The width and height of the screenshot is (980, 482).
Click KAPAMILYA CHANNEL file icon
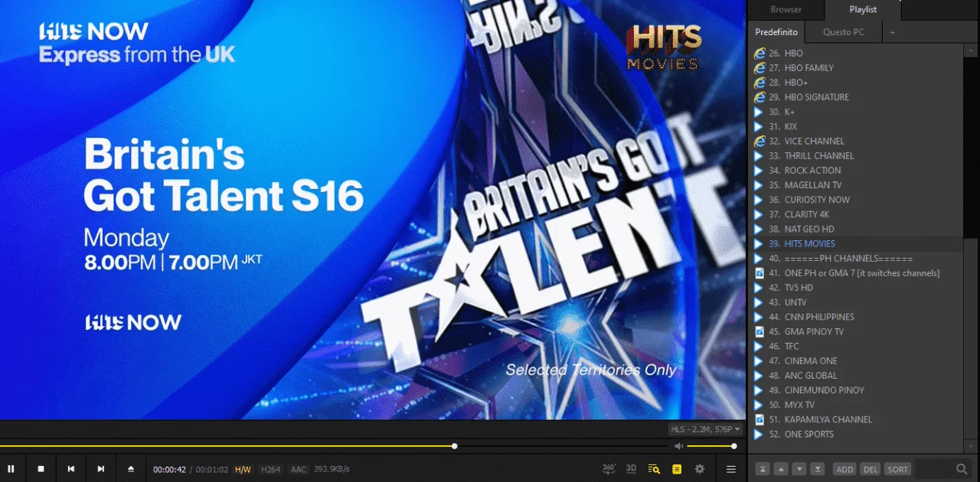759,419
